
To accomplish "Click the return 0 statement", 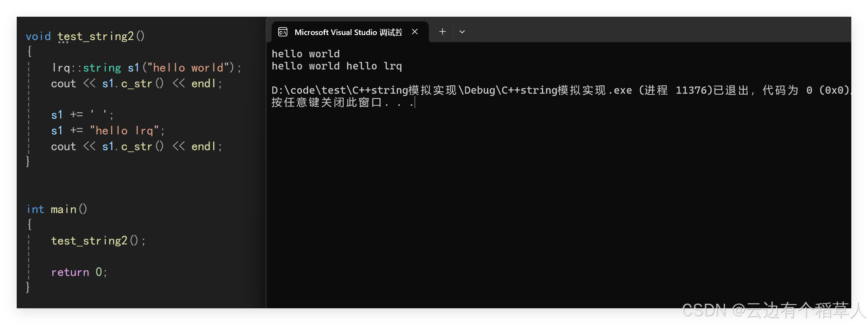I will [x=79, y=272].
